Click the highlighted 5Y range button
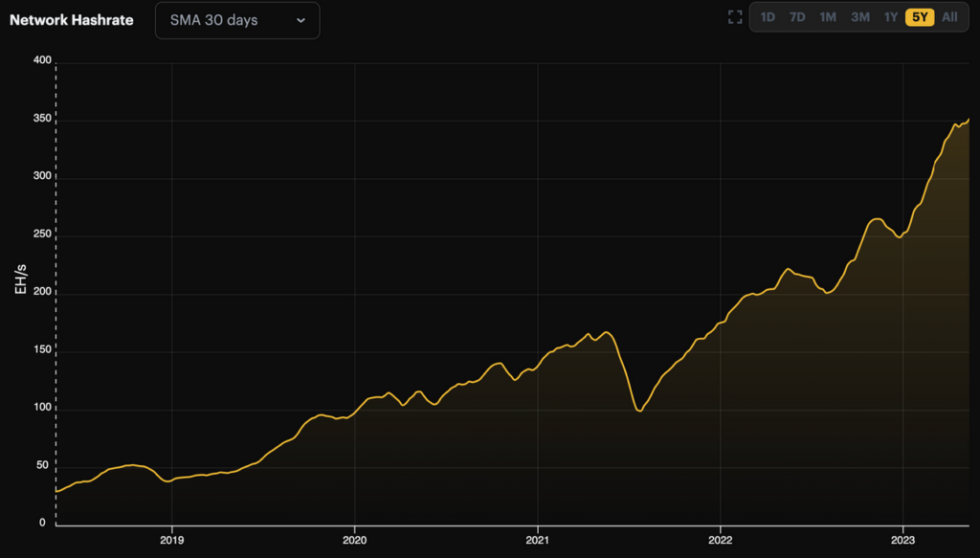This screenshot has width=980, height=558. pyautogui.click(x=920, y=17)
